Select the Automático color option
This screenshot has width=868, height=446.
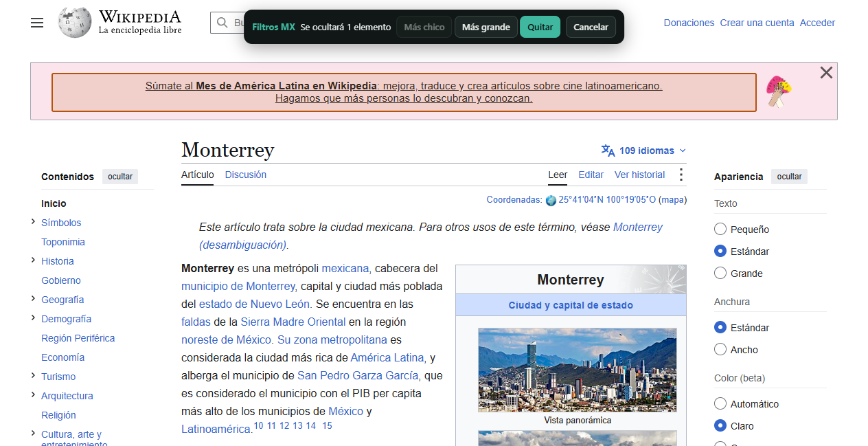coord(720,403)
